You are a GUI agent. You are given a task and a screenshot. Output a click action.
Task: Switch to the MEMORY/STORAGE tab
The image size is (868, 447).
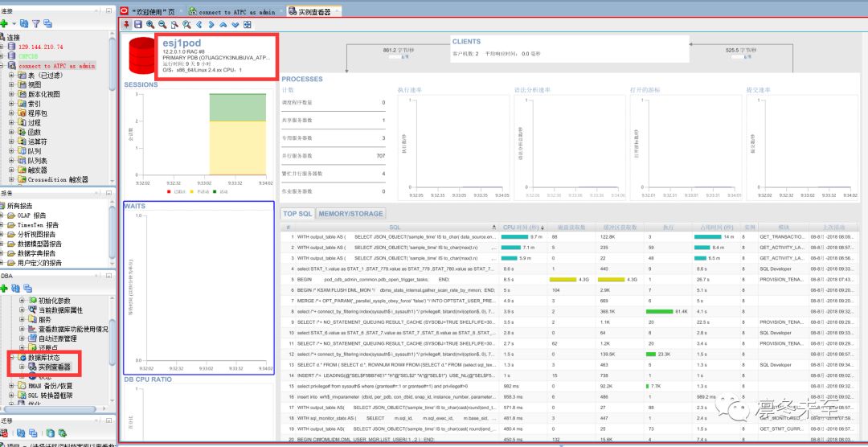350,214
